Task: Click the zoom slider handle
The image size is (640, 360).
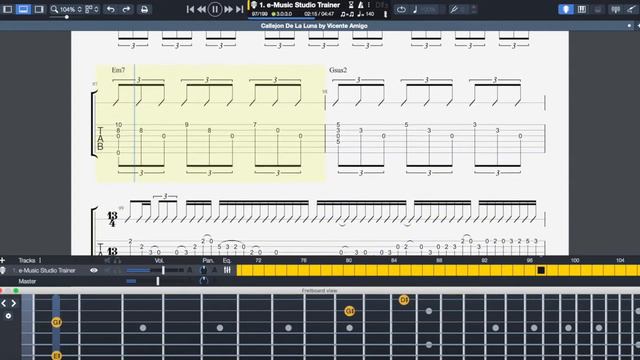Action: pyautogui.click(x=67, y=17)
